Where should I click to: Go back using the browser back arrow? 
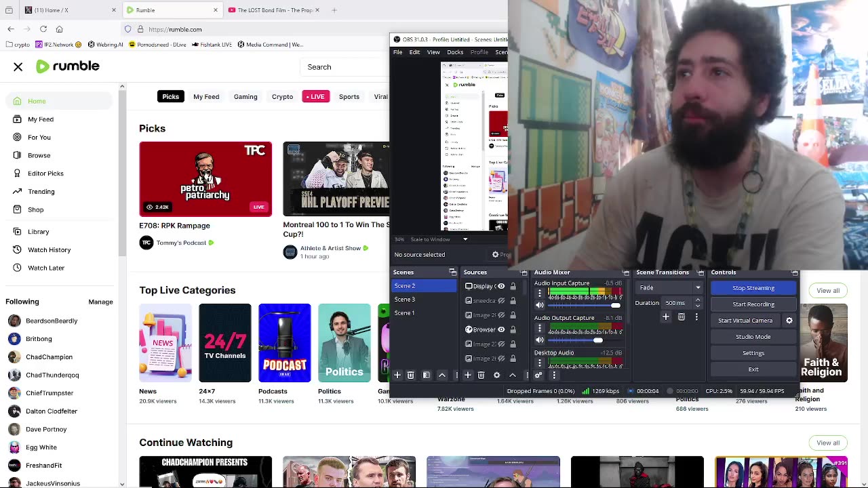pyautogui.click(x=11, y=29)
